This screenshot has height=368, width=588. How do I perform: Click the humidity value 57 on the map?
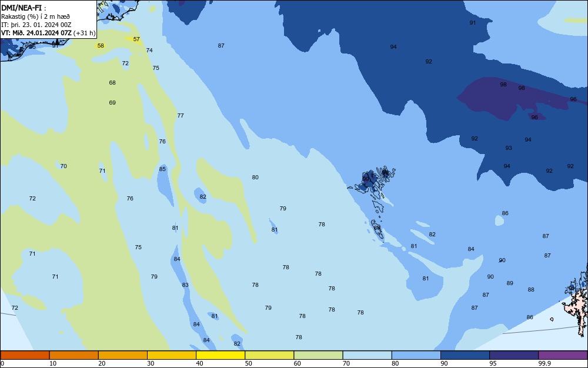point(136,39)
